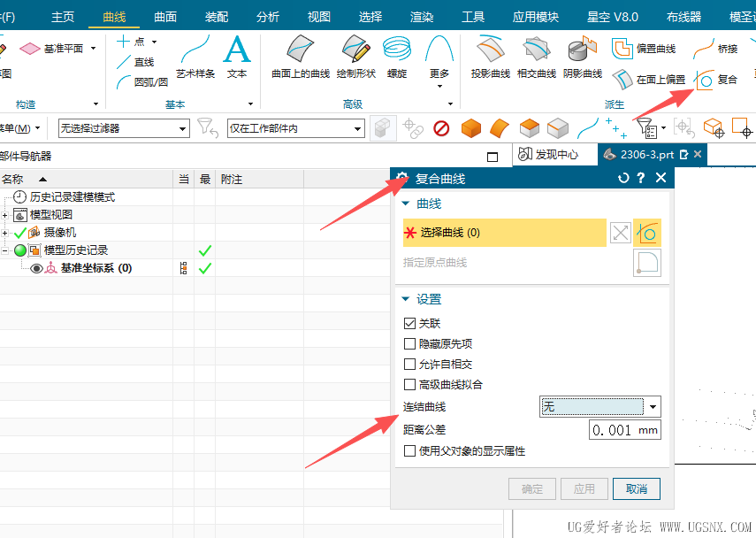Switch to the 主页 ribbon tab
Screen dimensions: 756x538
(x=63, y=17)
